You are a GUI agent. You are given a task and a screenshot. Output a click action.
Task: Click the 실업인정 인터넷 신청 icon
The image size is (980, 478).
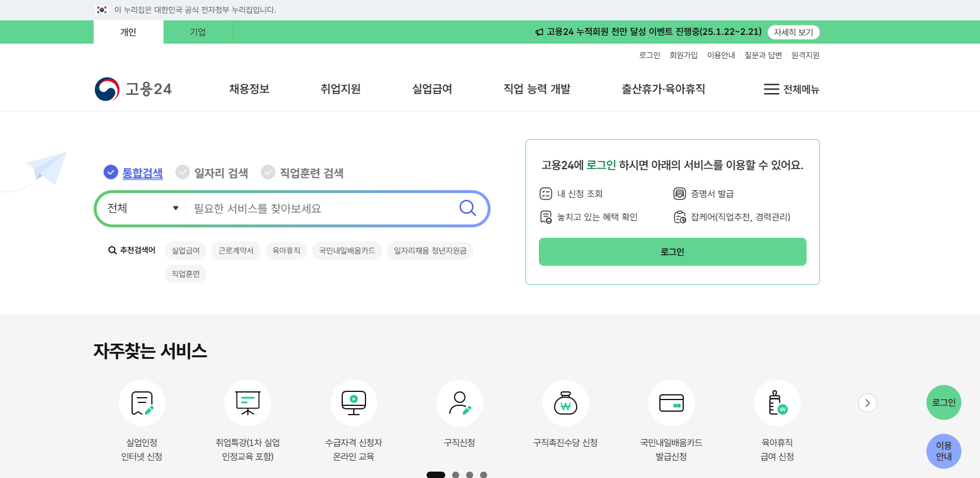(142, 403)
